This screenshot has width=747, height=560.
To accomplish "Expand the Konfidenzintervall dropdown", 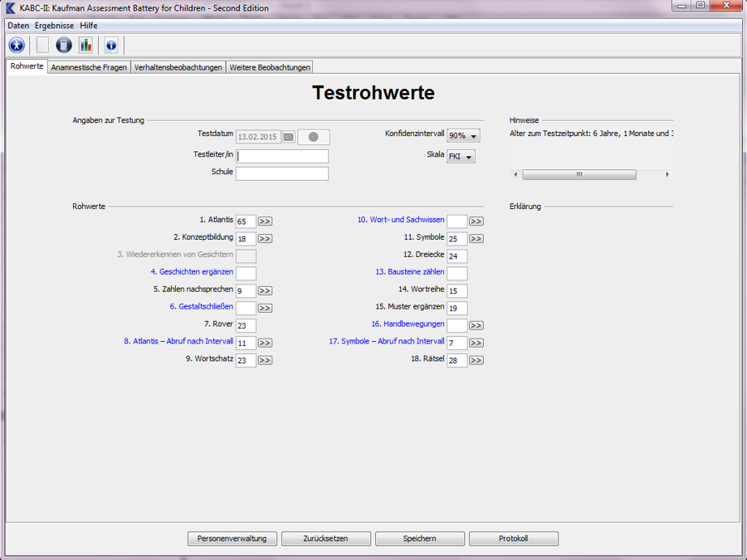I will tap(463, 136).
